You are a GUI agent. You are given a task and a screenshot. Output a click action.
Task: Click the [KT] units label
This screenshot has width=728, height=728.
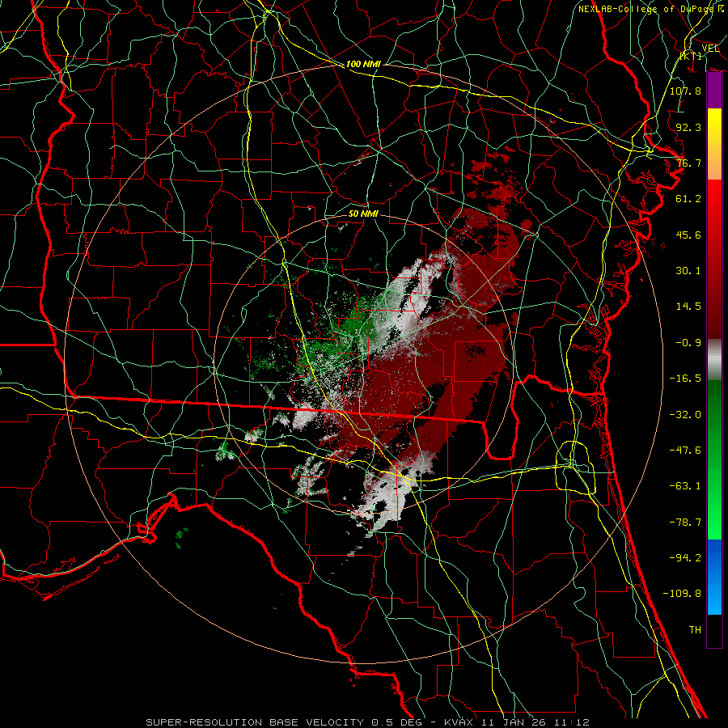click(x=691, y=56)
